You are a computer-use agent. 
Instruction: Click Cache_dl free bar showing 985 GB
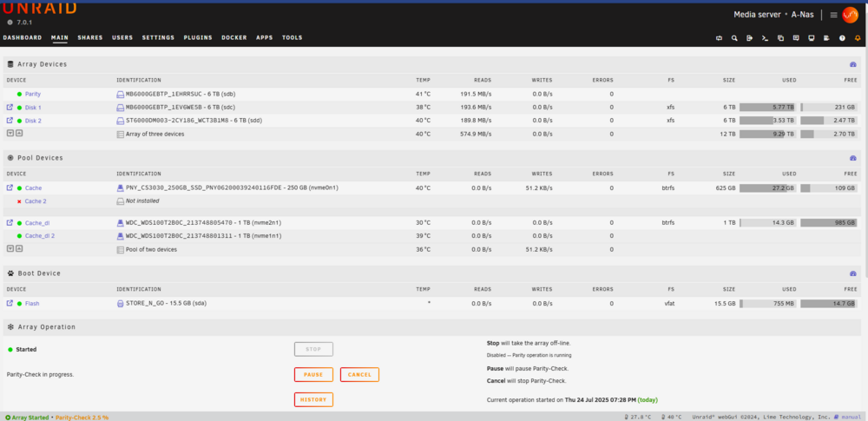(829, 223)
